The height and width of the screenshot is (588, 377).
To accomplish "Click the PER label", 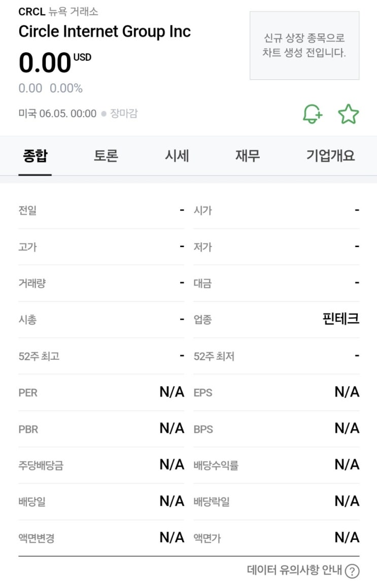I will point(28,393).
